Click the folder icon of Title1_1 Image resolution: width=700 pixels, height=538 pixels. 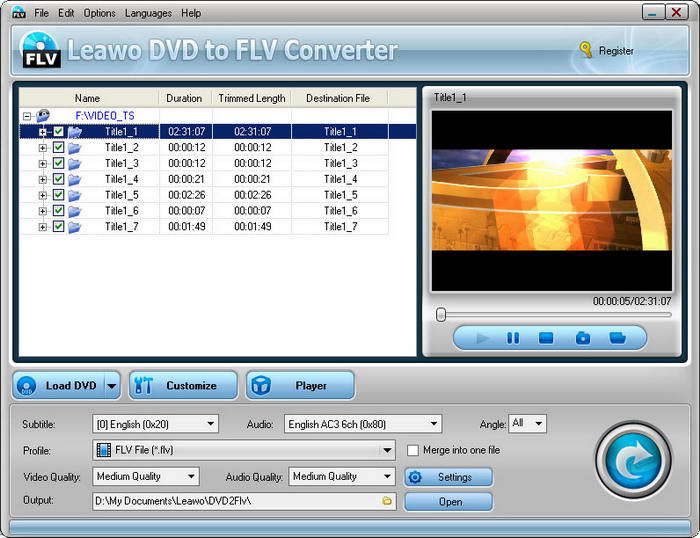[x=75, y=132]
